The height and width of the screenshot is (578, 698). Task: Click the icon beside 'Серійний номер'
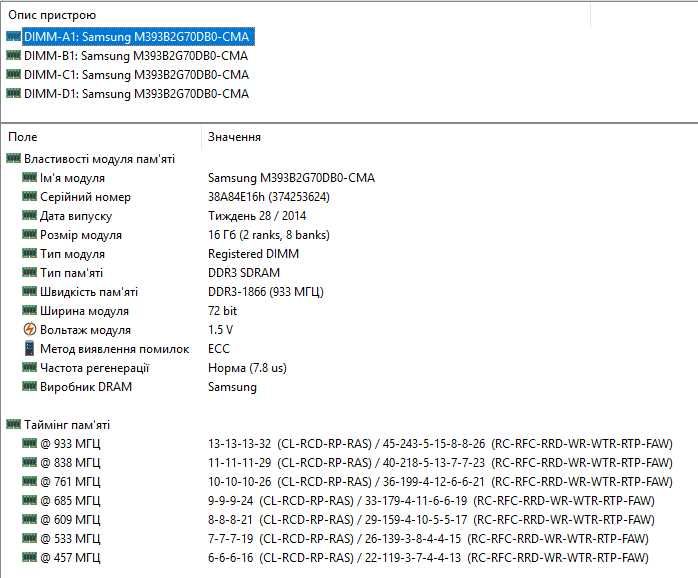[x=29, y=196]
